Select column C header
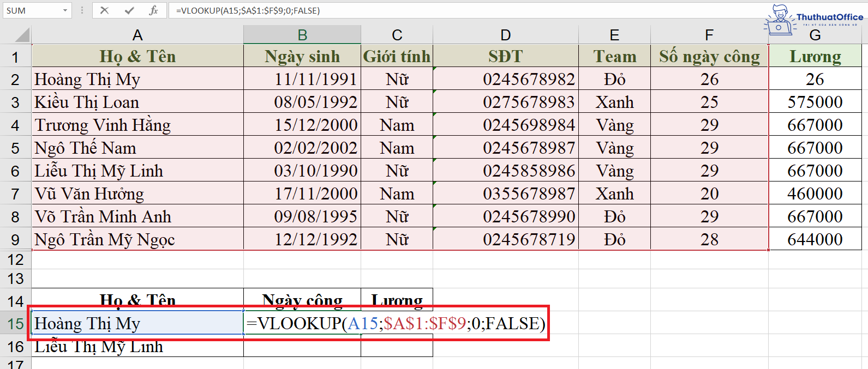The height and width of the screenshot is (369, 868). tap(397, 35)
